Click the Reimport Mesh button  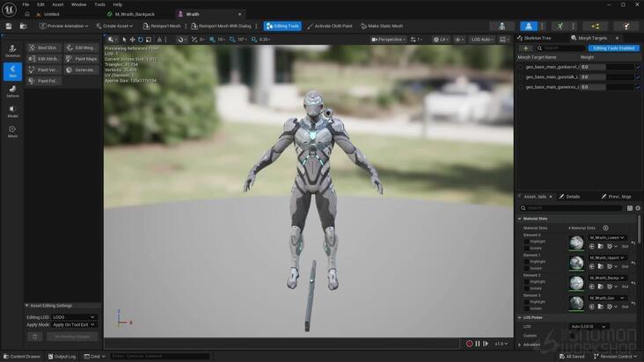162,25
